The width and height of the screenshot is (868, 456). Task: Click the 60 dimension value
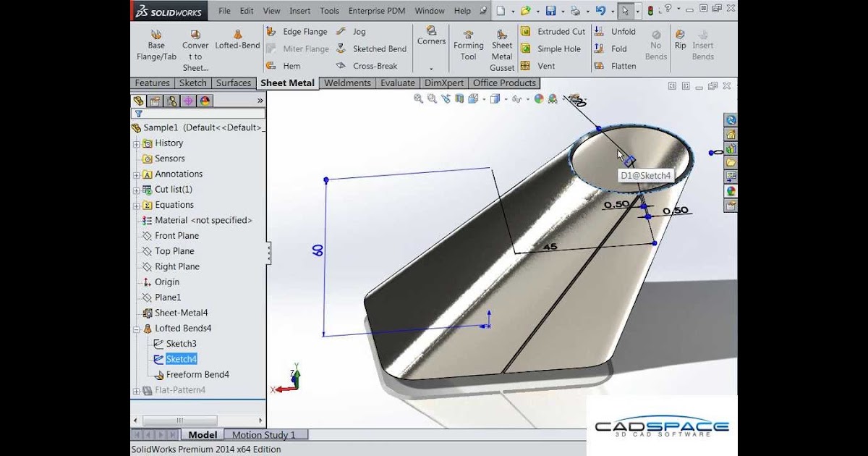(318, 250)
